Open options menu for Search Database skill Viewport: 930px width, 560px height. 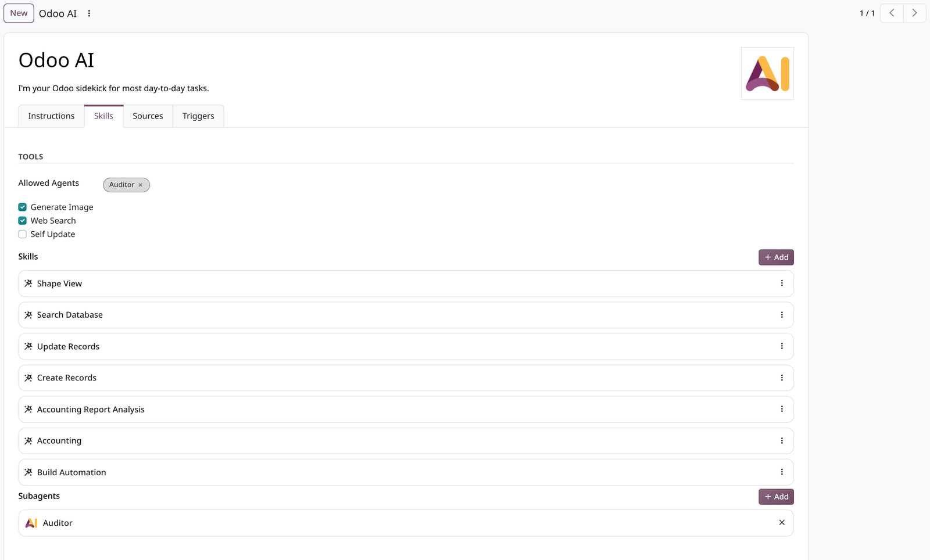tap(782, 315)
